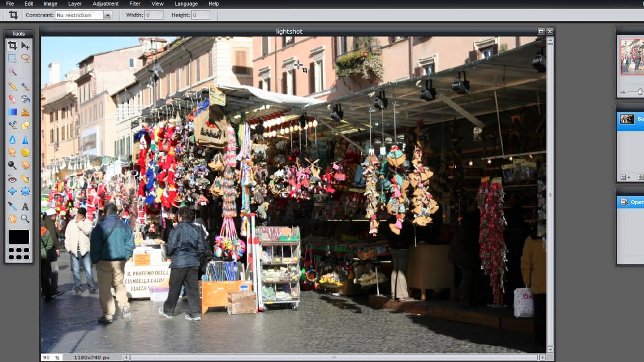Select the Move tool
Screen dimensions: 644x362
(x=25, y=46)
